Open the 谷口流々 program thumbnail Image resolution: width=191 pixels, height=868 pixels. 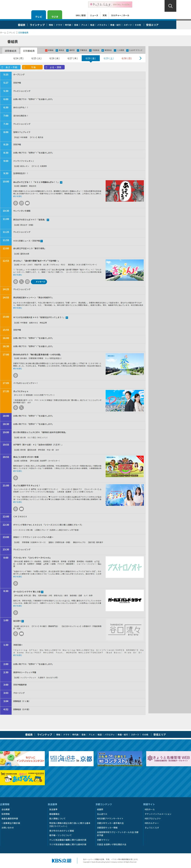(x=125, y=630)
